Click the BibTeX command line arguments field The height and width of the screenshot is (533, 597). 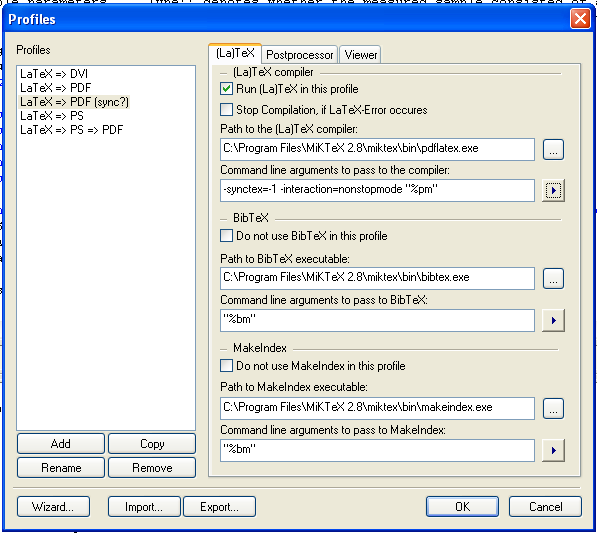[377, 320]
